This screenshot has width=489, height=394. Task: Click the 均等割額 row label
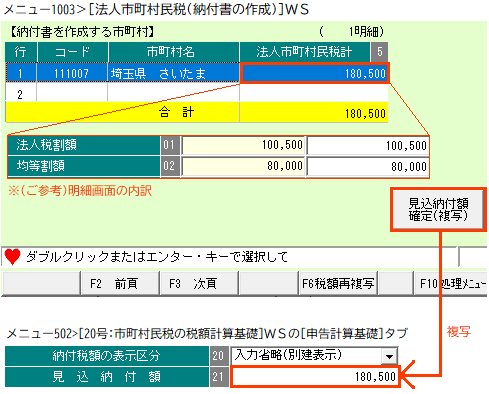click(84, 166)
